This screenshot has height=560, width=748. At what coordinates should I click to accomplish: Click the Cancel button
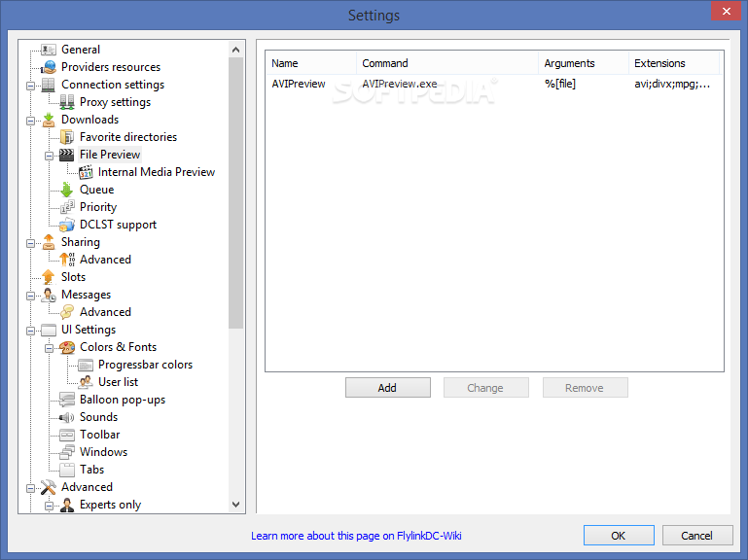(x=697, y=535)
